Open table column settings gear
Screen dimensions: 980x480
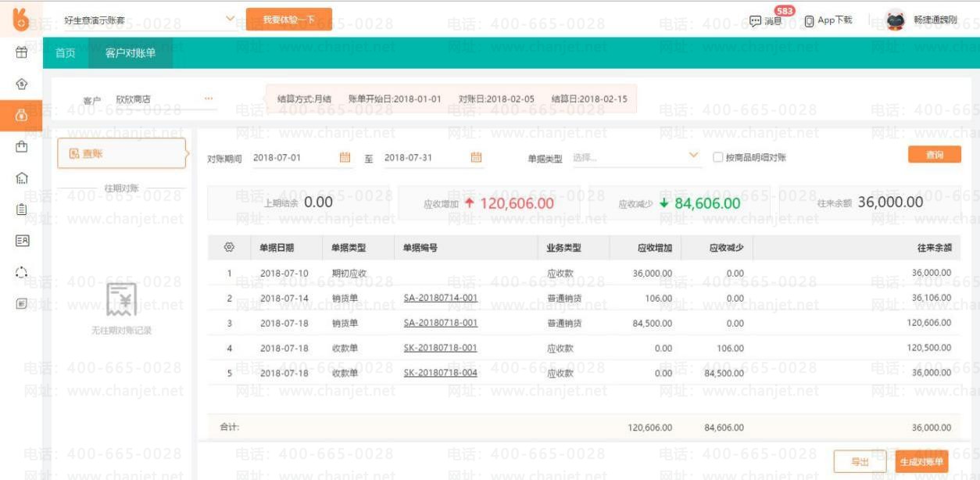click(x=229, y=247)
